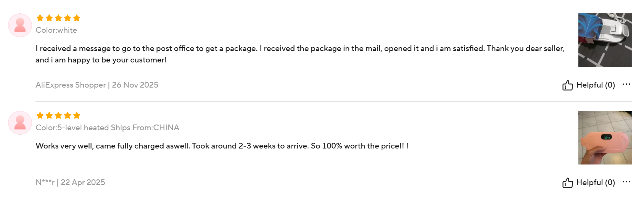
Task: Click the five-star rating above Color:white
Action: [x=58, y=18]
